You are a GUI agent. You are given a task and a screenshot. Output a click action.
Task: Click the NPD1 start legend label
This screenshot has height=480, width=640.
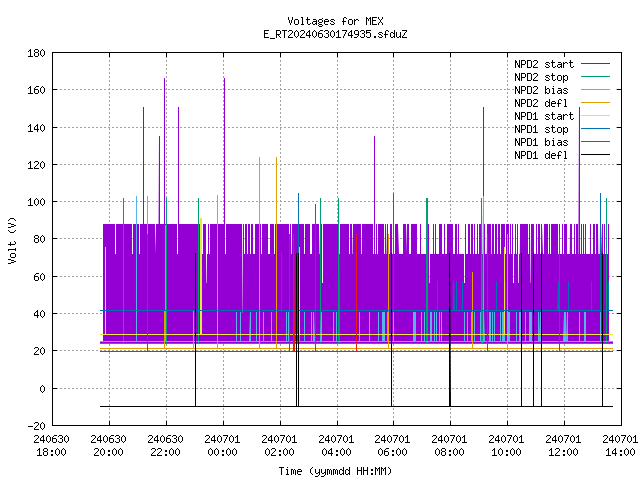[x=544, y=116]
